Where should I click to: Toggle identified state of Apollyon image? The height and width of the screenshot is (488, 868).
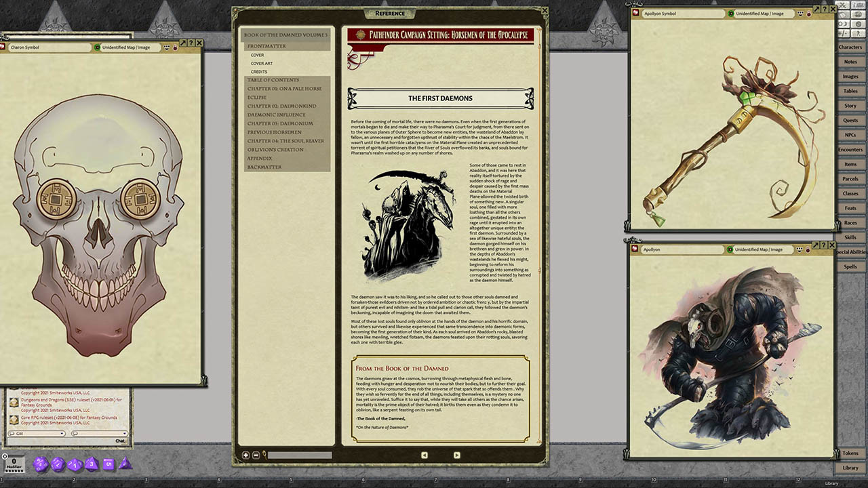[x=731, y=249]
